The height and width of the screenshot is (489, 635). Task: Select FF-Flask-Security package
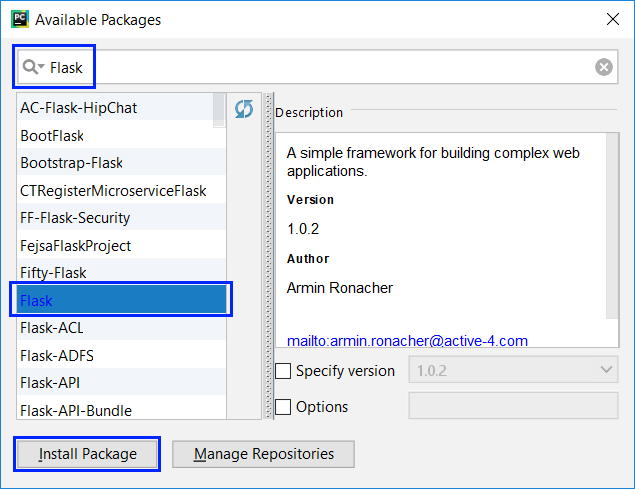point(113,218)
